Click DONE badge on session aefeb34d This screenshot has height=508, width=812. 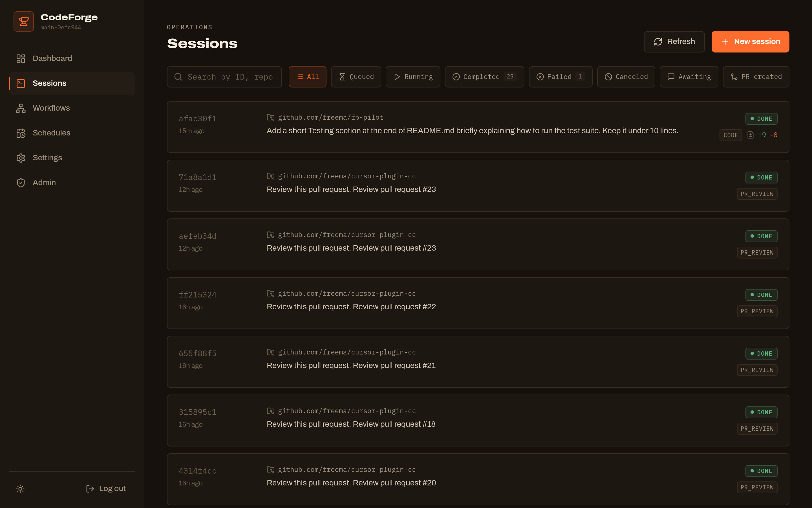tap(761, 236)
